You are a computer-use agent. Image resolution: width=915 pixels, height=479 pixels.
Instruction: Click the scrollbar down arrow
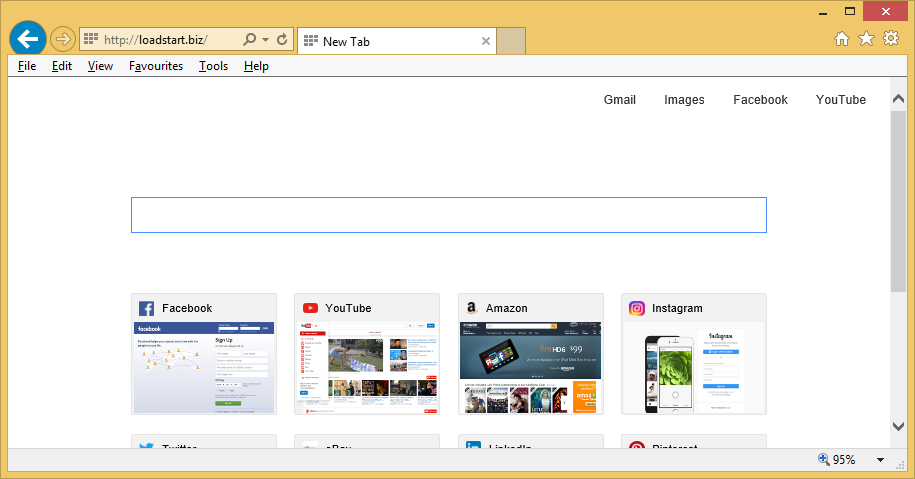point(898,427)
